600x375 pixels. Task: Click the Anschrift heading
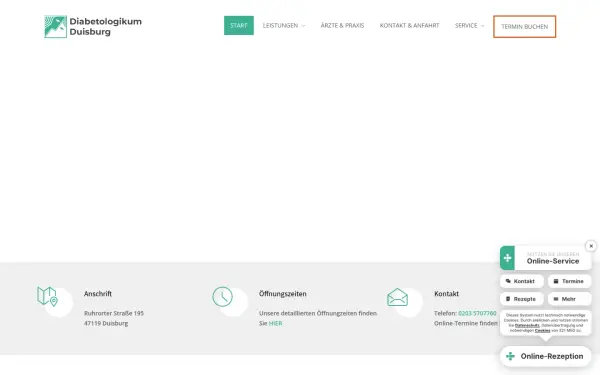[98, 293]
